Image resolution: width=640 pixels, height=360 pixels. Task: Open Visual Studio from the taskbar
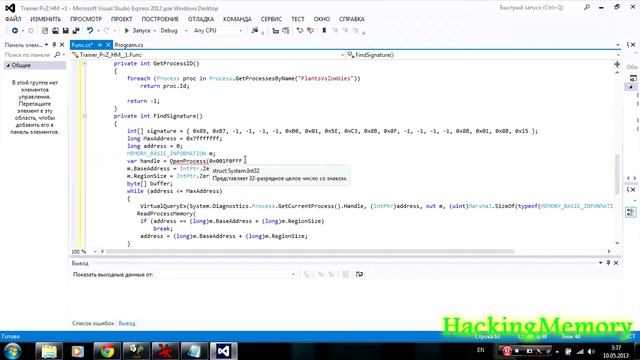(x=224, y=351)
